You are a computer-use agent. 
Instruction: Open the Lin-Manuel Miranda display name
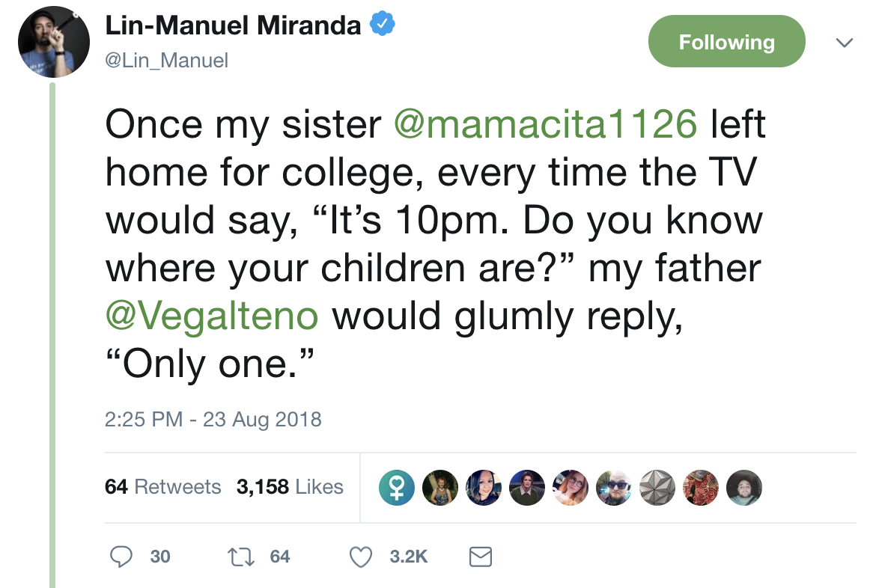click(234, 26)
